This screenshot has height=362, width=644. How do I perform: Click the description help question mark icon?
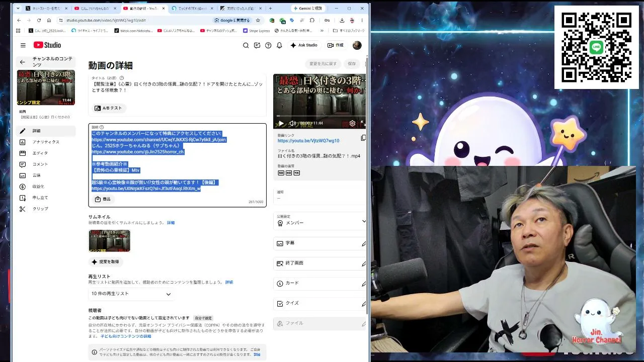[102, 127]
